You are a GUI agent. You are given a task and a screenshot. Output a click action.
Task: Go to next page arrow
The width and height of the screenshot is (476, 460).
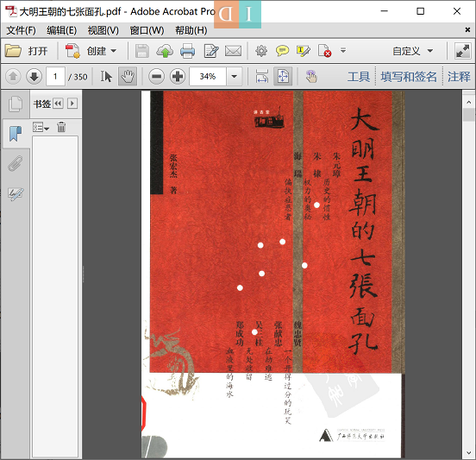pos(34,76)
